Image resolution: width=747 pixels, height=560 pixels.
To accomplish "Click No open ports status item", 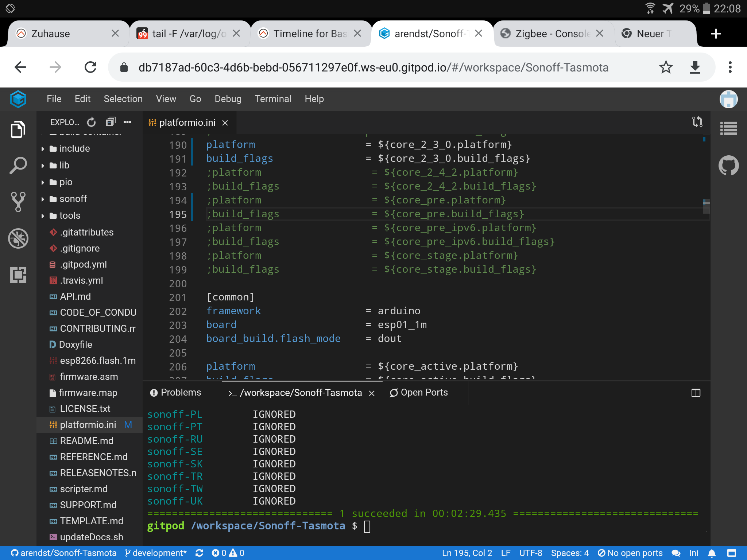I will point(630,553).
